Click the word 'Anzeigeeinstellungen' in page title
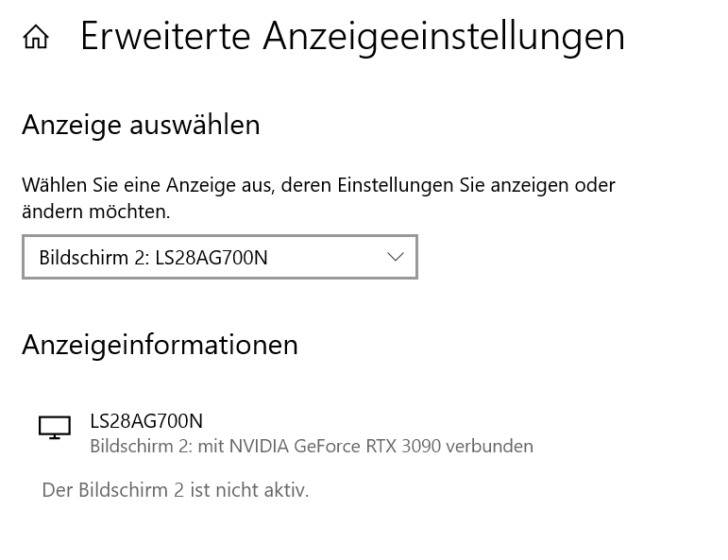Image resolution: width=728 pixels, height=560 pixels. click(x=444, y=36)
